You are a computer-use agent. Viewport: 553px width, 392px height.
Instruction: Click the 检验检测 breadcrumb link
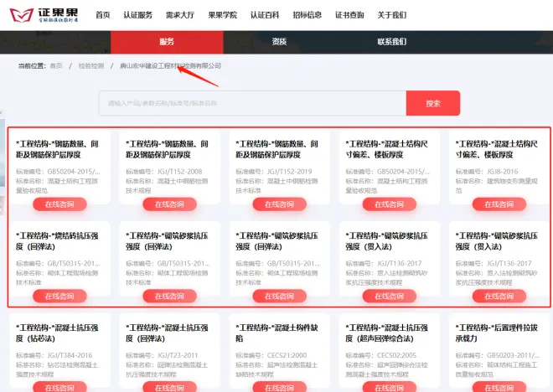91,65
